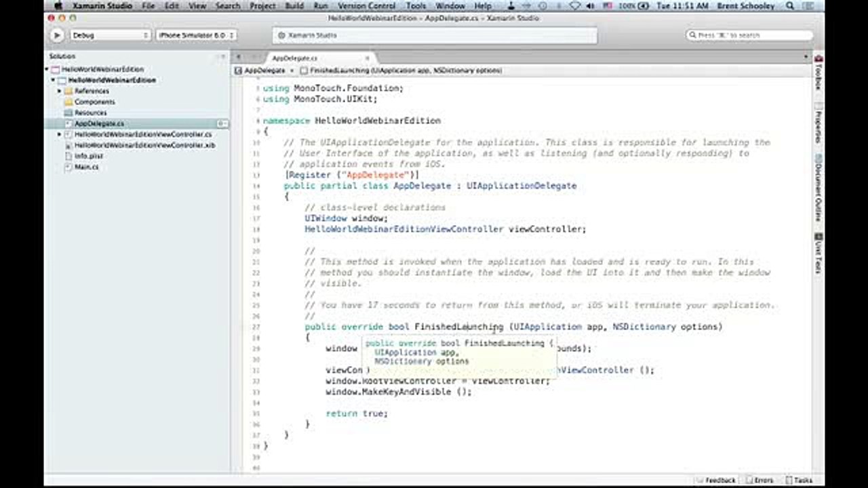868x488 pixels.
Task: Collapse the HelloWorldWebinarEdition solution node
Action: pyautogui.click(x=48, y=69)
